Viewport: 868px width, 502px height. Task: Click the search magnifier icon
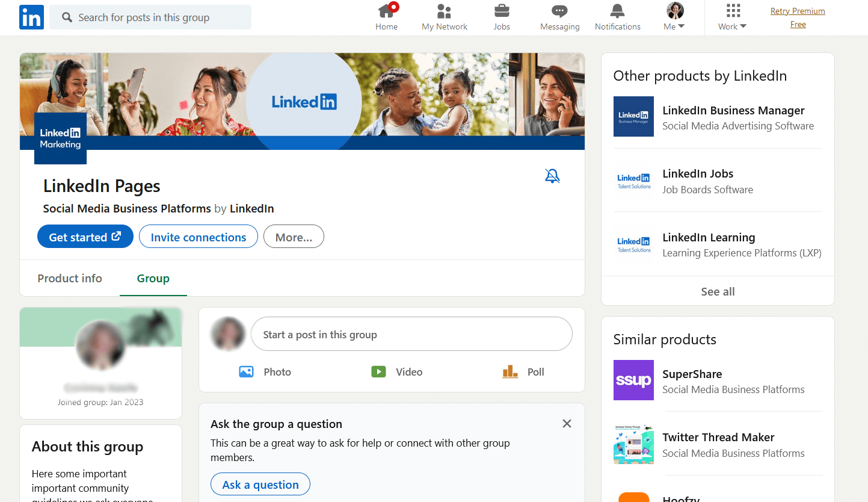point(67,17)
